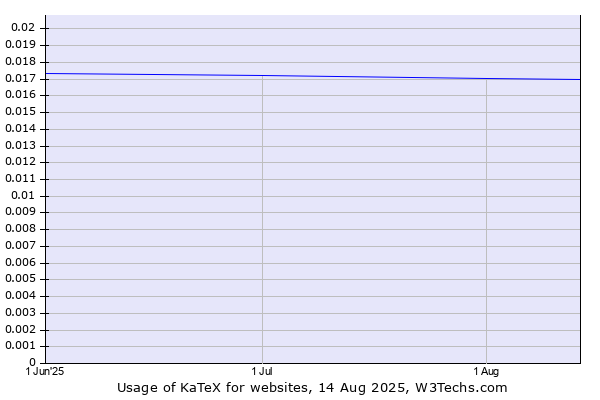Screen dimensions: 600x400
Task: Click the 0.012 y-axis label
Action: 20,162
